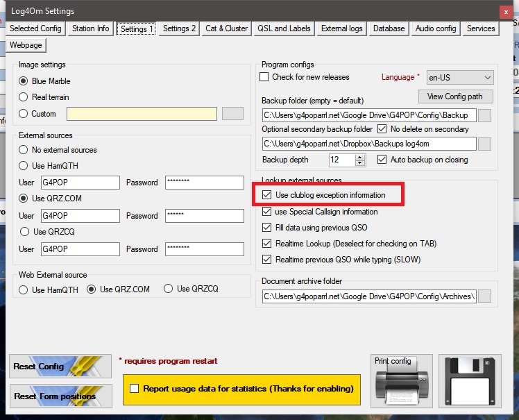Click the custom image path field
519x420 pixels.
142,114
